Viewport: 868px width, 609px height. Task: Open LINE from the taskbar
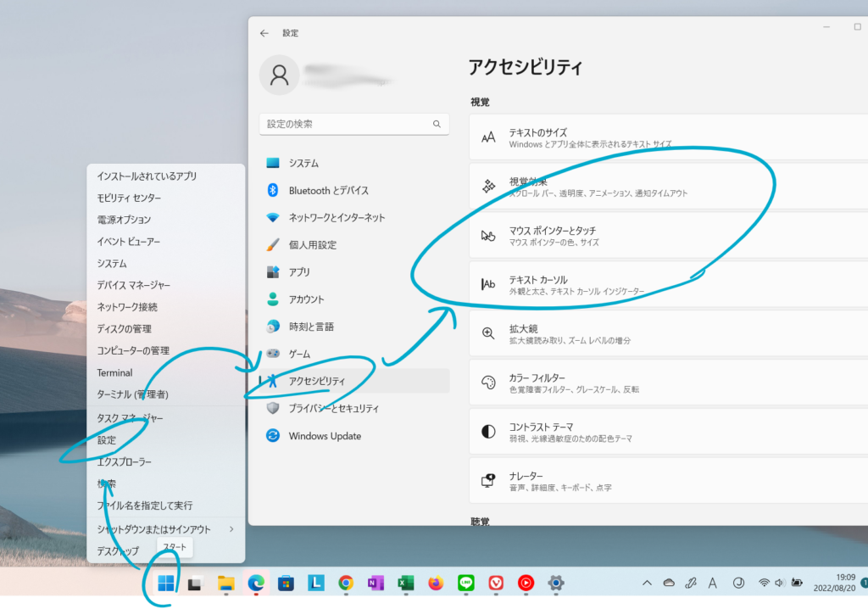[x=465, y=583]
